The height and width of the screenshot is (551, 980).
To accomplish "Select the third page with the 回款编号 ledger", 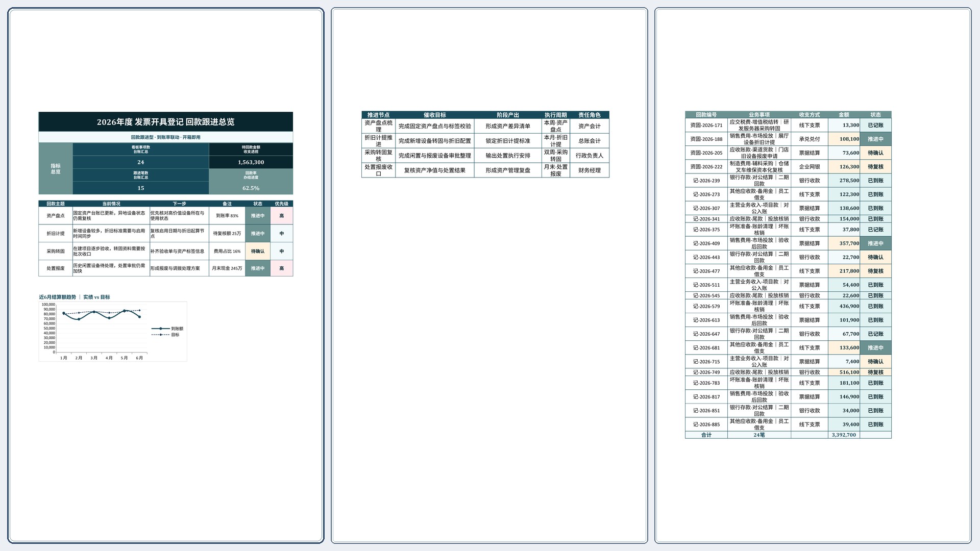I will (x=813, y=275).
